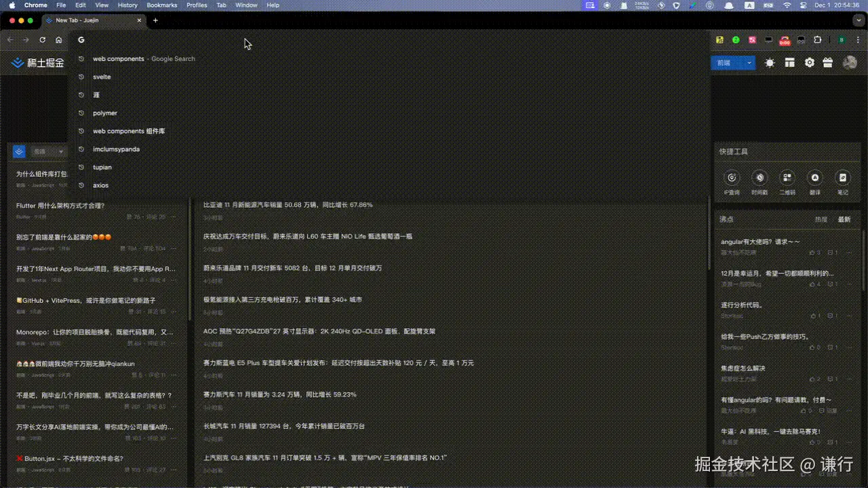
Task: Select the 'web components 组件库' suggestion
Action: 390,131
